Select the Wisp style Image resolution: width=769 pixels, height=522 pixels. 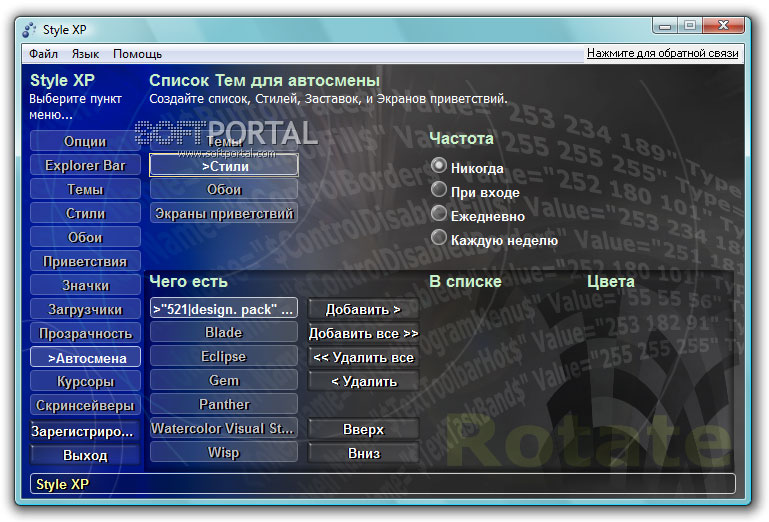[x=224, y=452]
